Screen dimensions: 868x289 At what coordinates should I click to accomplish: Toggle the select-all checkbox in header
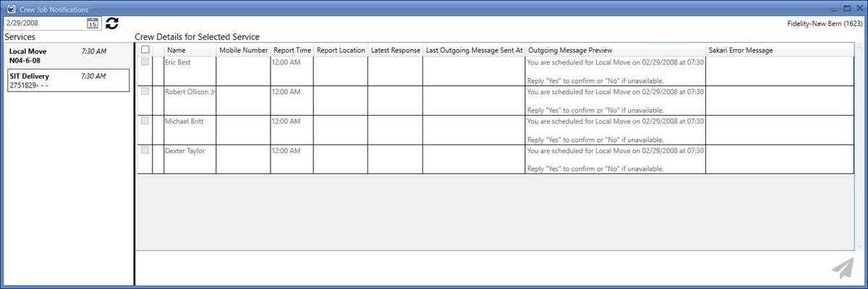pyautogui.click(x=145, y=50)
